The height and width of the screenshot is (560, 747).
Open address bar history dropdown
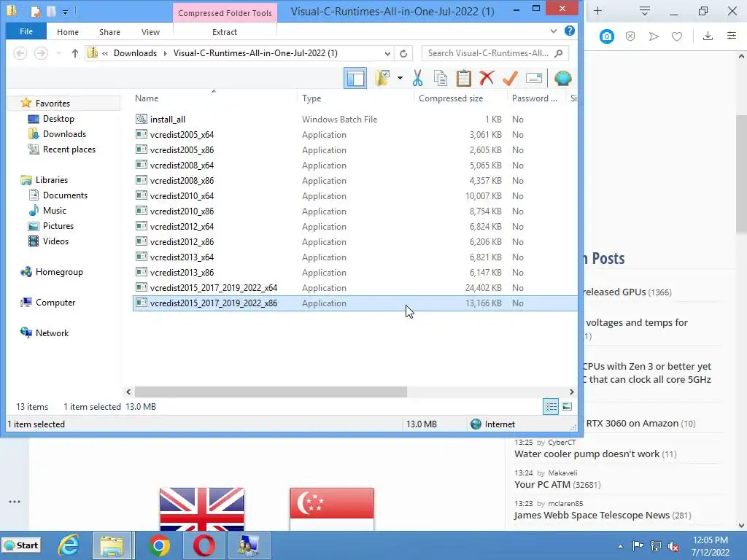point(388,53)
